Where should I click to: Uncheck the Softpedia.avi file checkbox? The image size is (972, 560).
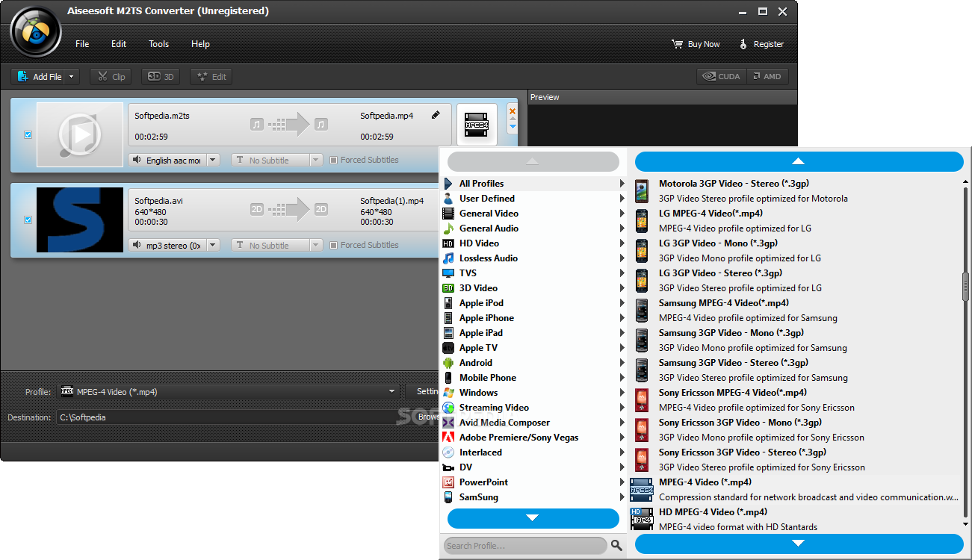pyautogui.click(x=28, y=220)
